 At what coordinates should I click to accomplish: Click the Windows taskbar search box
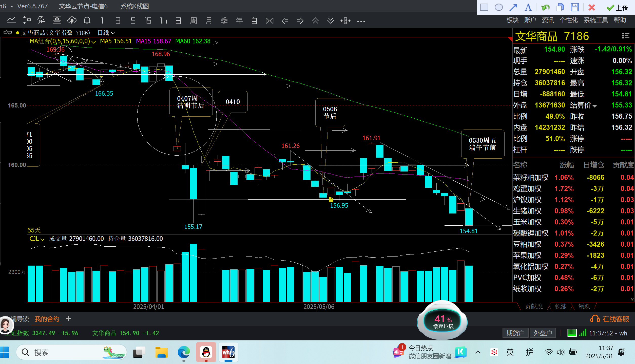point(71,352)
